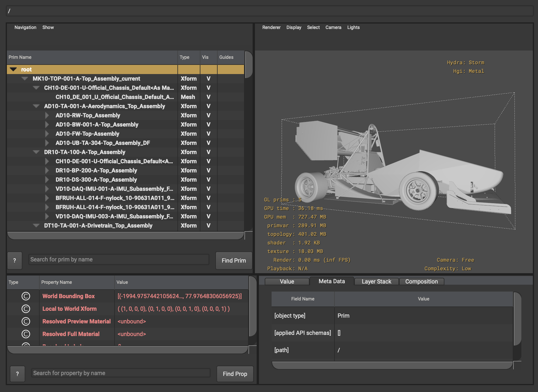Screen dimensions: 538x392
Task: Open the property search help question-mark button
Action: click(x=18, y=374)
